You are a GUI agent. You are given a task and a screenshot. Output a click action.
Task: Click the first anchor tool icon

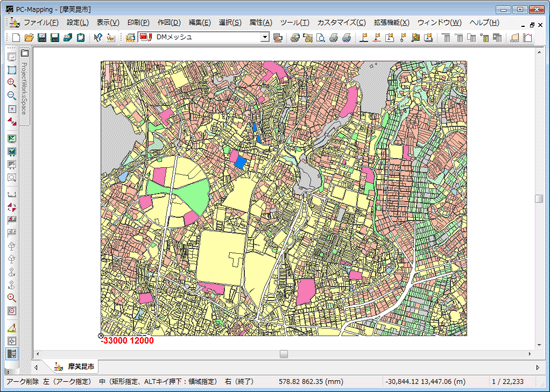(x=12, y=272)
